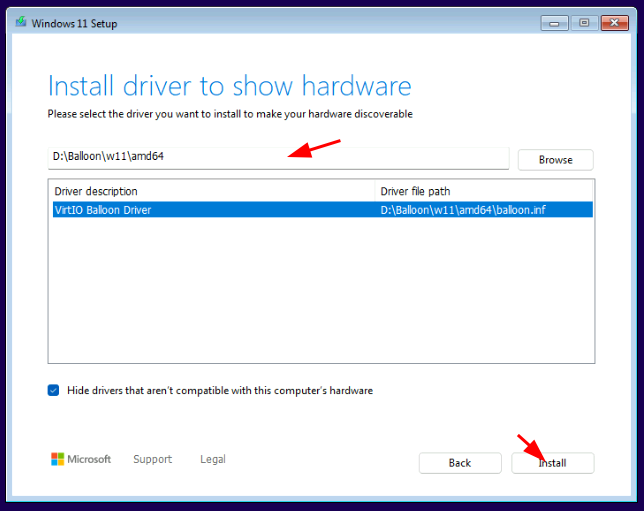Click the Windows 11 Setup title icon
Viewport: 644px width, 511px height.
[21, 22]
